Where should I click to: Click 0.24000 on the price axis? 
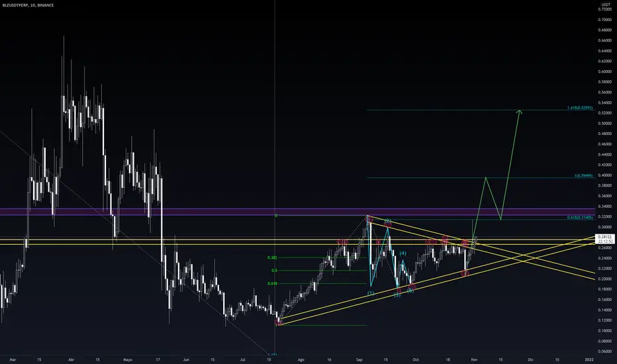pyautogui.click(x=604, y=258)
